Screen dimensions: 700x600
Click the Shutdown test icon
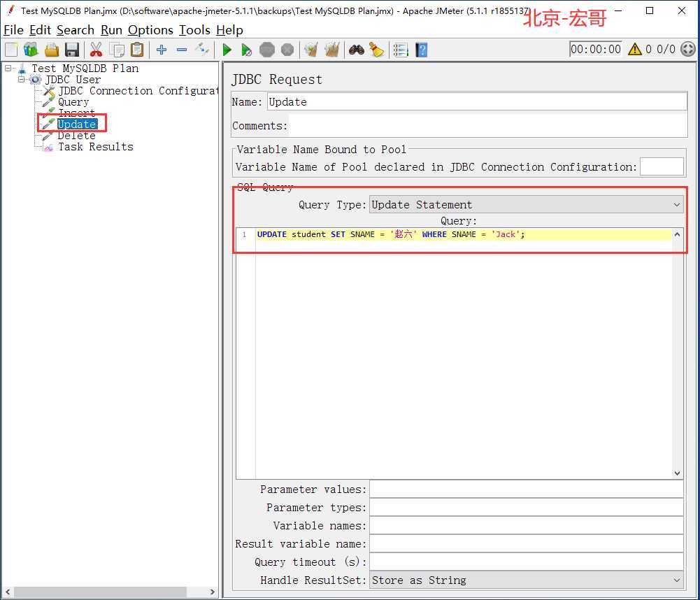point(287,50)
